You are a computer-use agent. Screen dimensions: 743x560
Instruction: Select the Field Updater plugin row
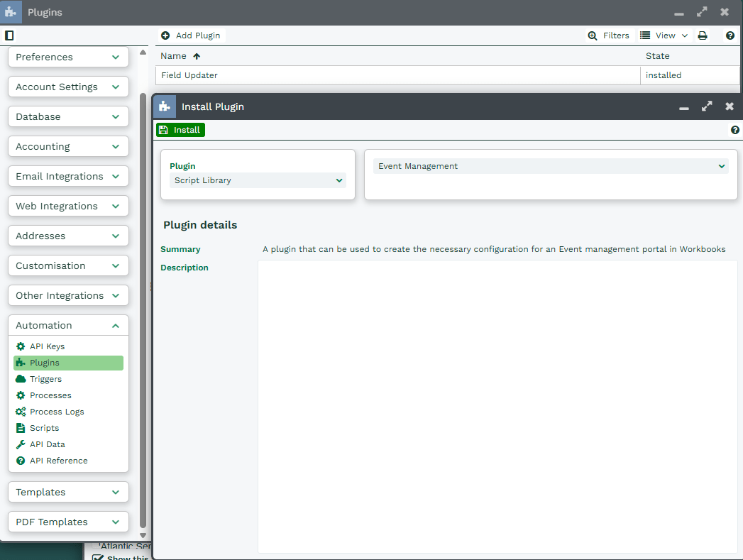point(397,75)
